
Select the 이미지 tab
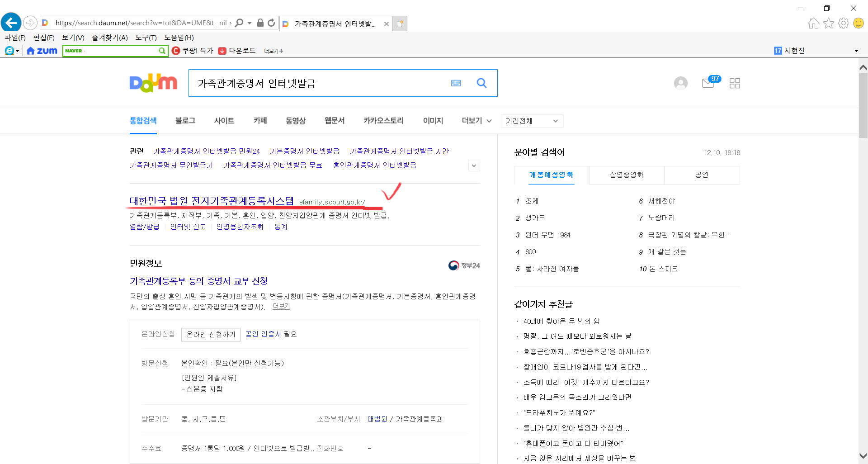coord(433,121)
